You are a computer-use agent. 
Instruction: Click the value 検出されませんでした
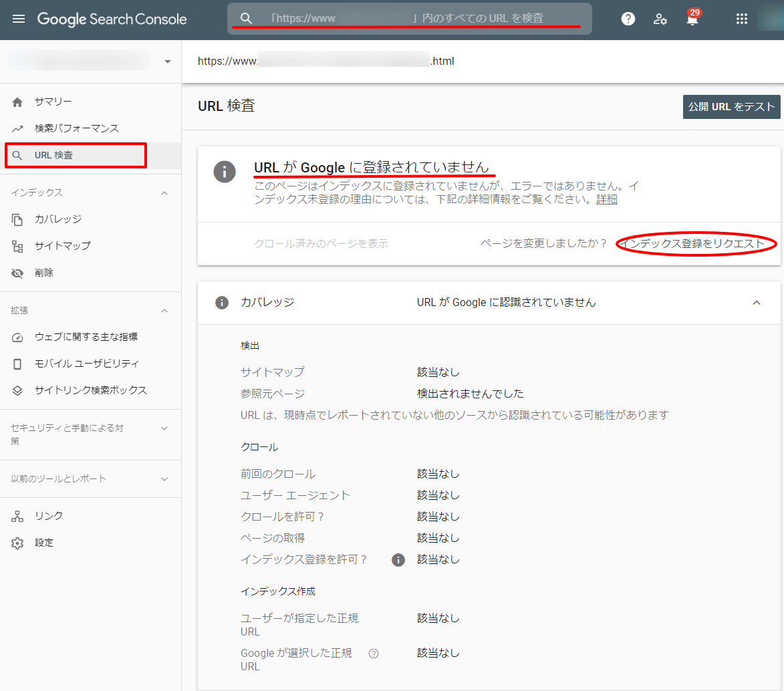(471, 394)
